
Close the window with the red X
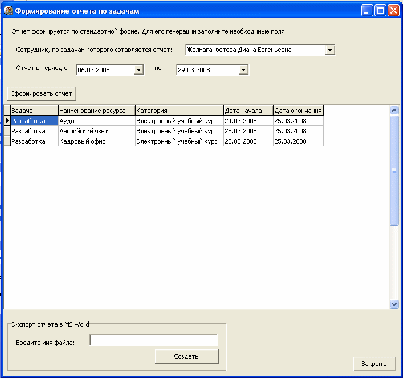click(x=393, y=11)
